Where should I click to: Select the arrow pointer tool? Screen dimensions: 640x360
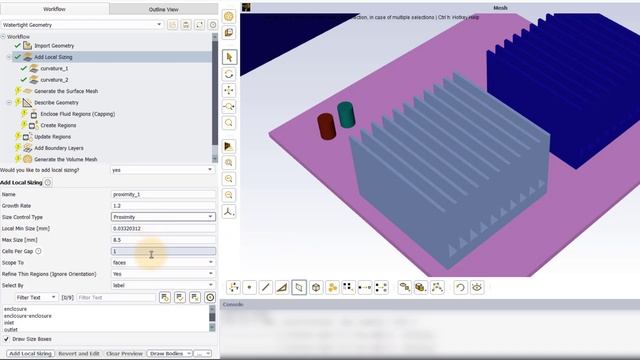[229, 57]
